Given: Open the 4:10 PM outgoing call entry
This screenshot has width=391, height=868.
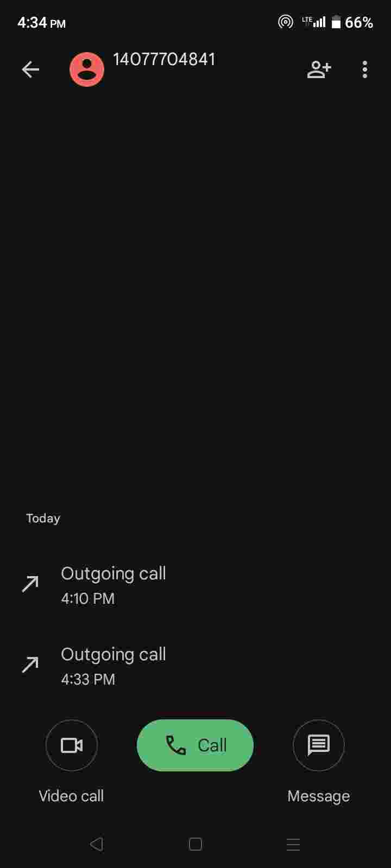Looking at the screenshot, I should (195, 585).
